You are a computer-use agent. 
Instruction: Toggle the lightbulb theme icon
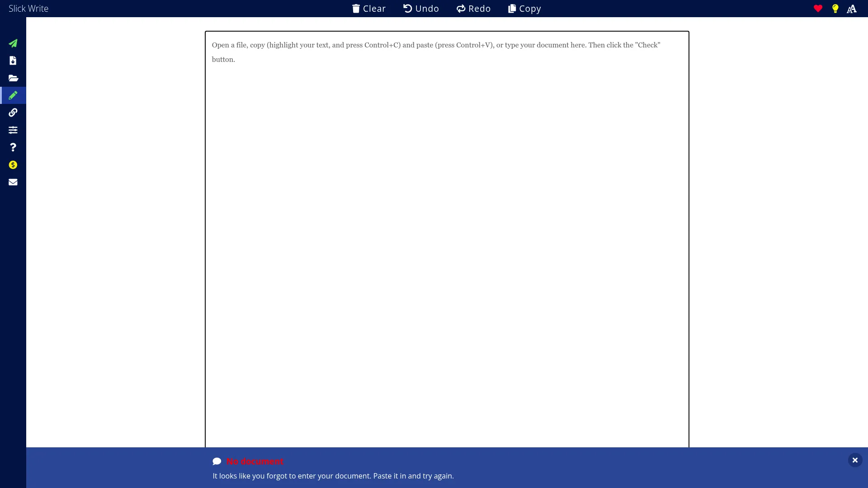tap(835, 9)
